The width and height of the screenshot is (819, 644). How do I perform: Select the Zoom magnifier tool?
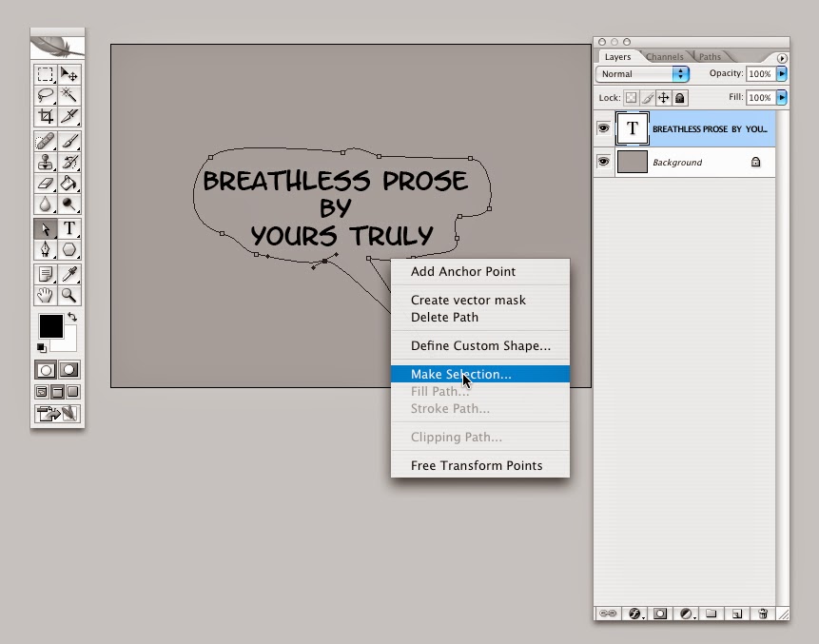click(68, 295)
